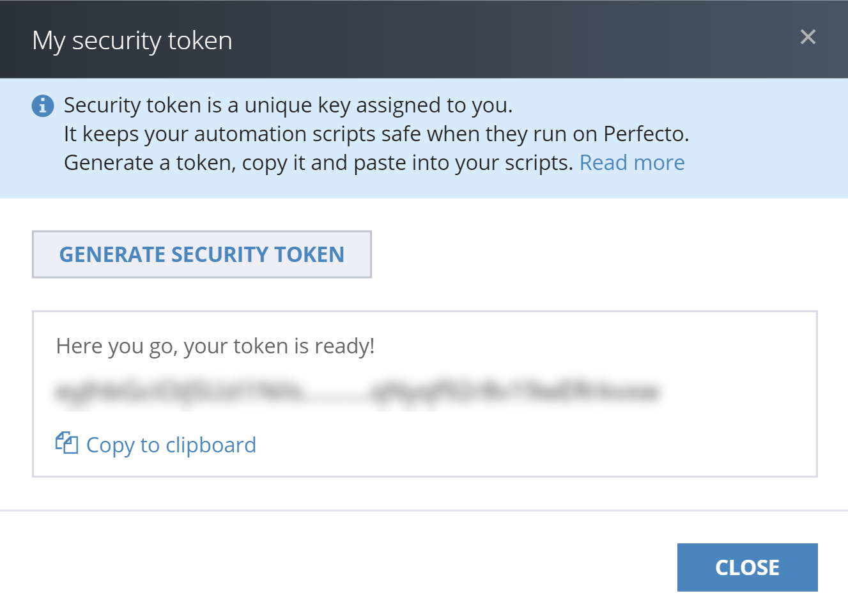848x616 pixels.
Task: Click the blue info circle icon
Action: 43,105
